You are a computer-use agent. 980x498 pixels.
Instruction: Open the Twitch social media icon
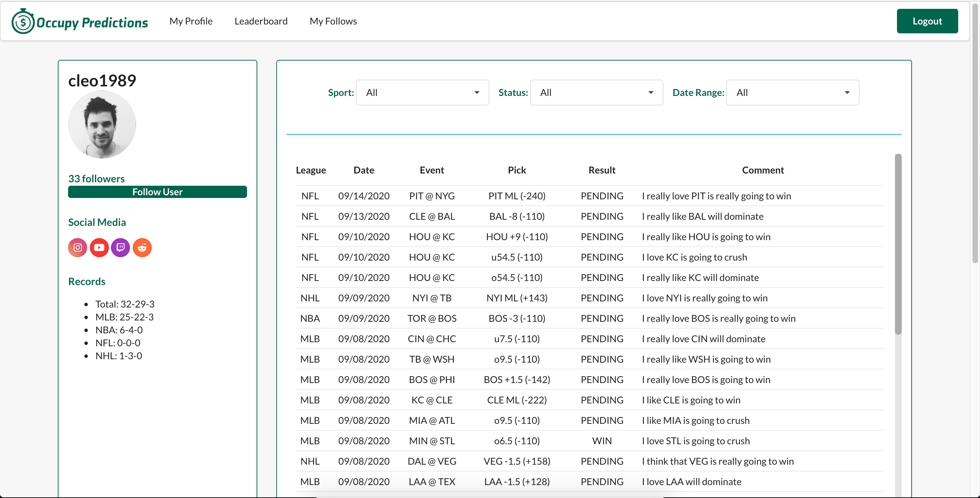tap(120, 248)
